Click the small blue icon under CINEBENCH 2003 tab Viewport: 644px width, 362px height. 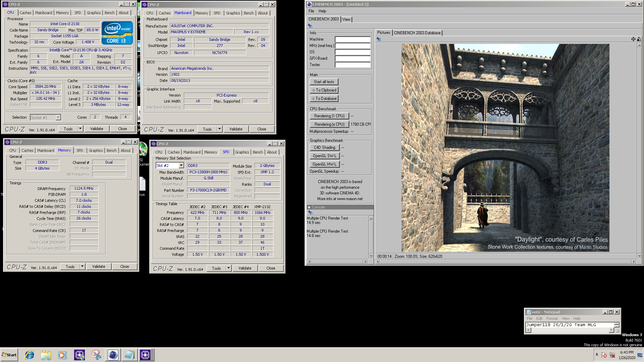(310, 26)
